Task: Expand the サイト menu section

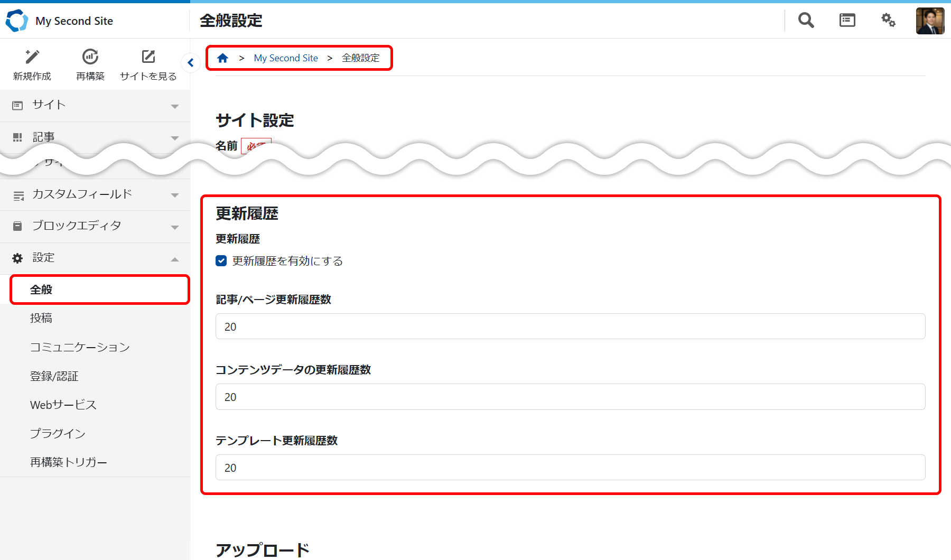Action: [95, 105]
